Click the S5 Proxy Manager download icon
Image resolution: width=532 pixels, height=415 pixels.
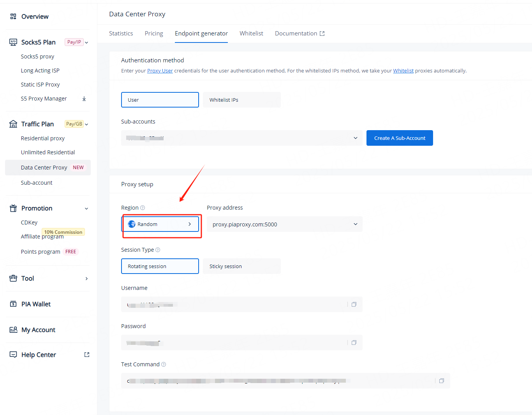[x=84, y=99]
